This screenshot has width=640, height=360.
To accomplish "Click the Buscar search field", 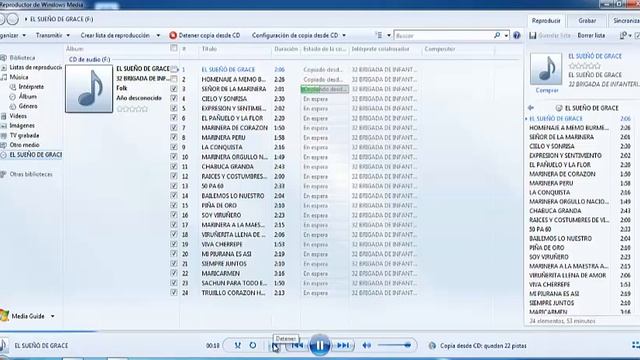I will point(444,36).
